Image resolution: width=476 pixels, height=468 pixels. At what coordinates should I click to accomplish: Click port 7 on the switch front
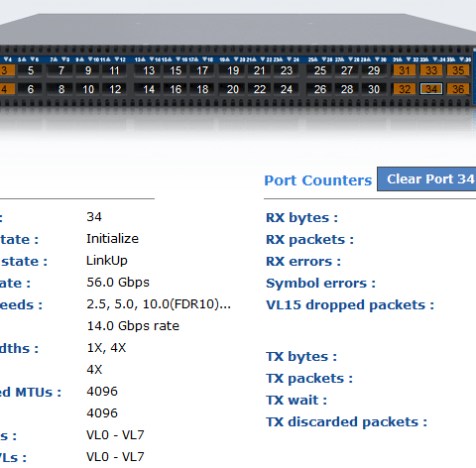click(61, 70)
